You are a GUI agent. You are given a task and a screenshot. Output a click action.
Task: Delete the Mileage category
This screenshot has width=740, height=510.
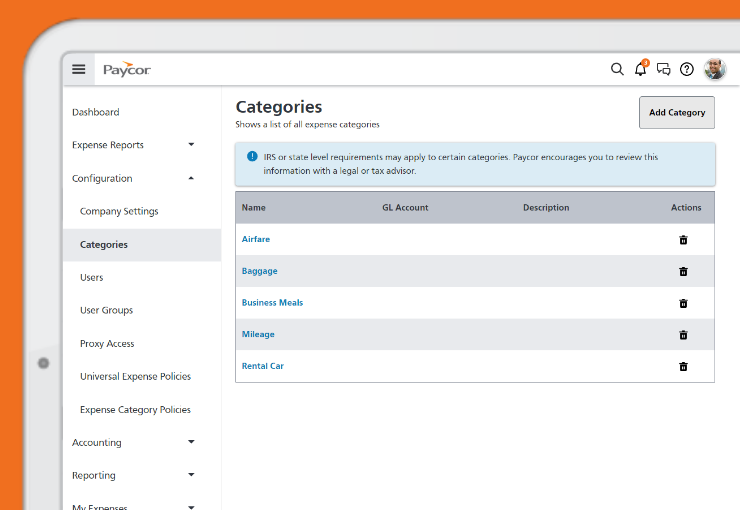coord(683,334)
